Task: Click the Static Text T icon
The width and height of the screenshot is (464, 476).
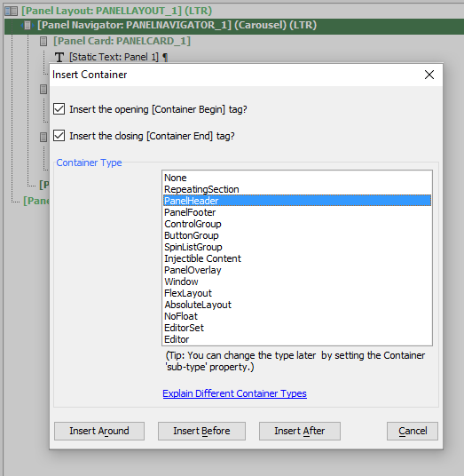Action: coord(59,57)
